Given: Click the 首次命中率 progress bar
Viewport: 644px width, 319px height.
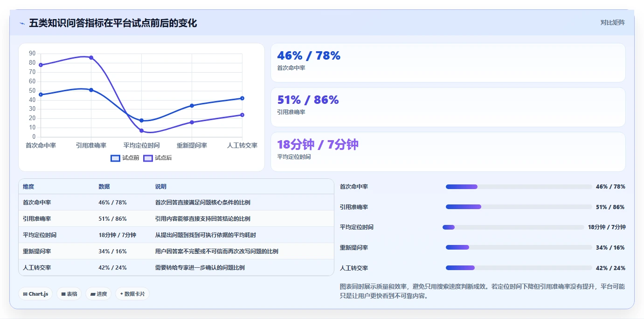Looking at the screenshot, I should [519, 187].
